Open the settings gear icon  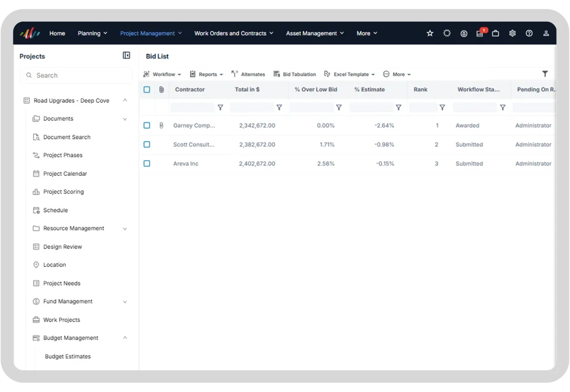tap(512, 33)
